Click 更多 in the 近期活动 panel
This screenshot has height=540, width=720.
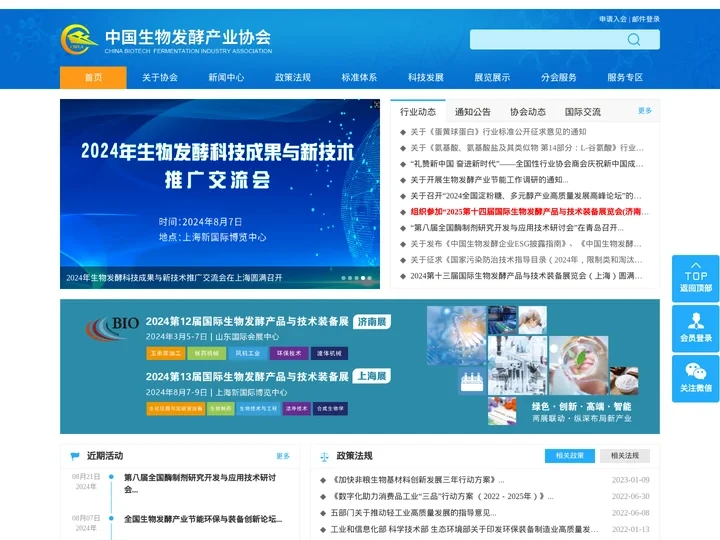(x=283, y=456)
